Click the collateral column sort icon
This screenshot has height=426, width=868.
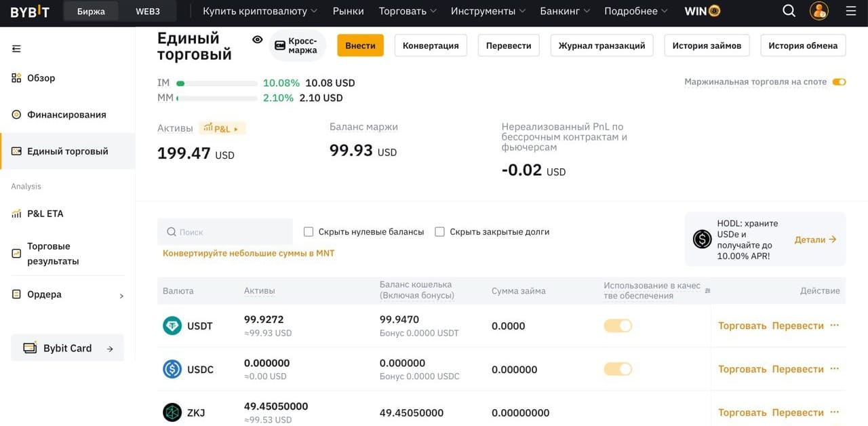708,290
